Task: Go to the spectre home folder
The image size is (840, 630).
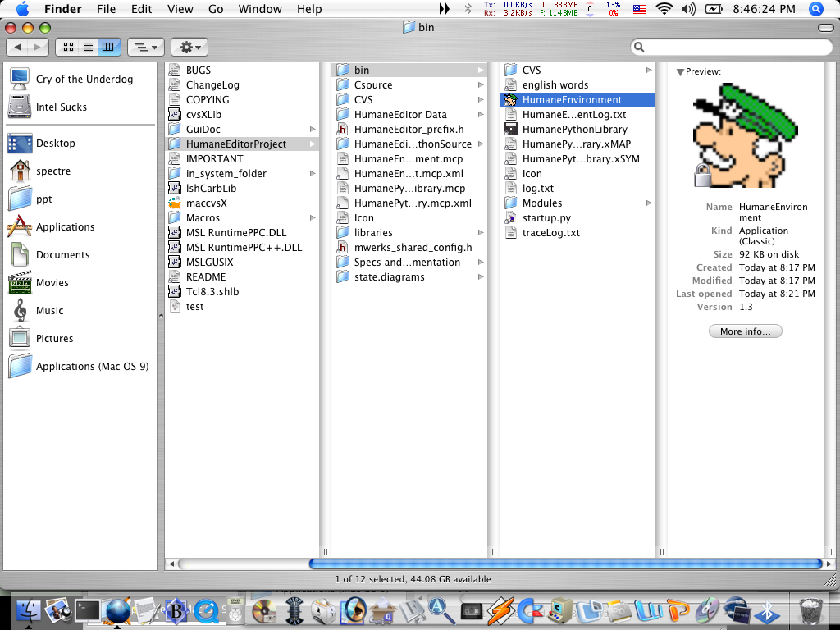Action: (20, 171)
